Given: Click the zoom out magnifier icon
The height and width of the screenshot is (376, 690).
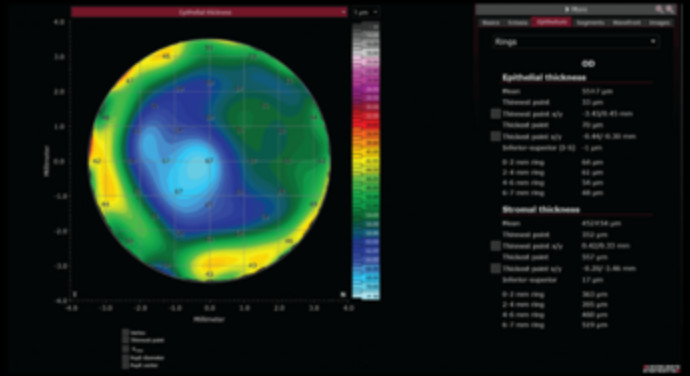Looking at the screenshot, I should click(669, 9).
